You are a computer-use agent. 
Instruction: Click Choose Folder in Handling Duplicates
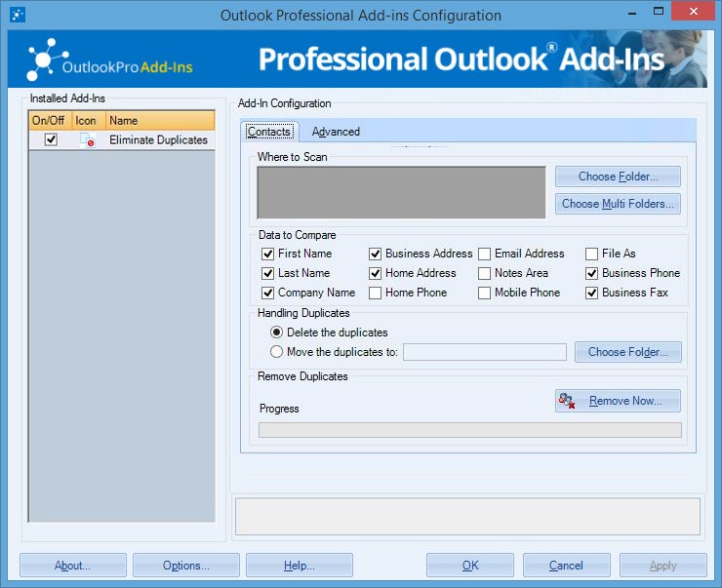[x=627, y=352]
